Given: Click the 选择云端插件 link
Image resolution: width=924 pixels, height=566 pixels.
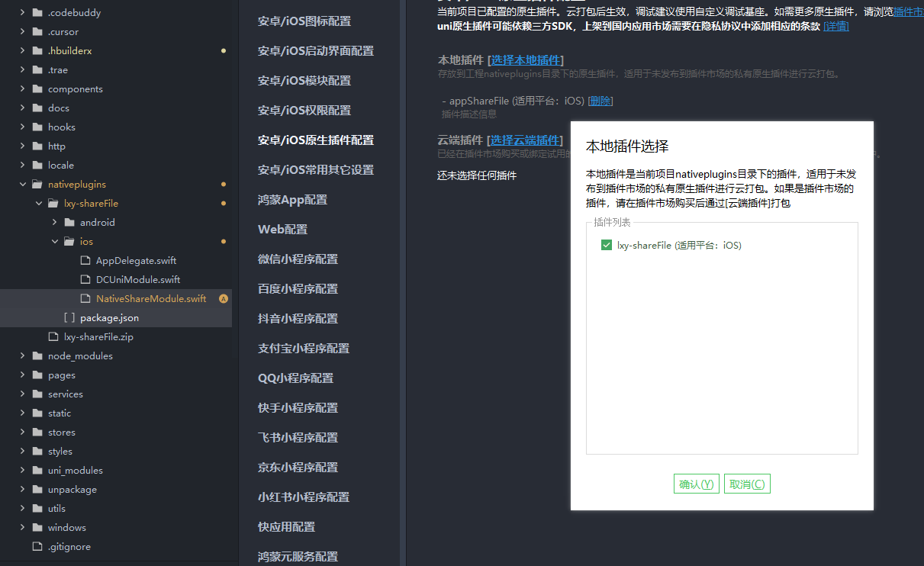Looking at the screenshot, I should click(x=525, y=140).
